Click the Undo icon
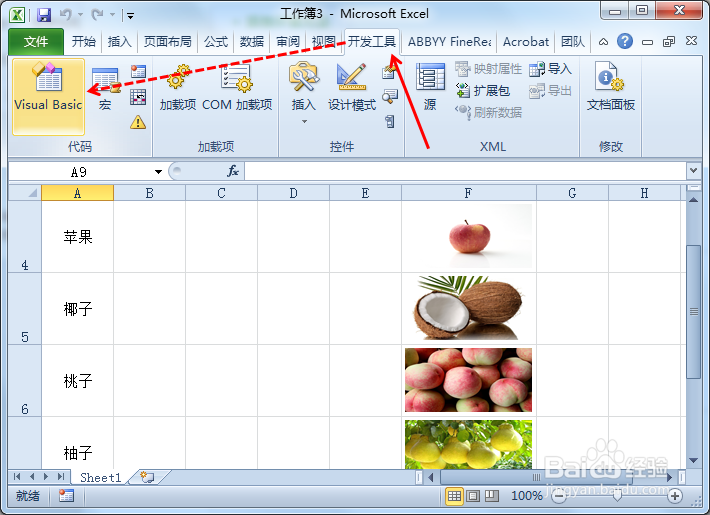 (x=66, y=15)
